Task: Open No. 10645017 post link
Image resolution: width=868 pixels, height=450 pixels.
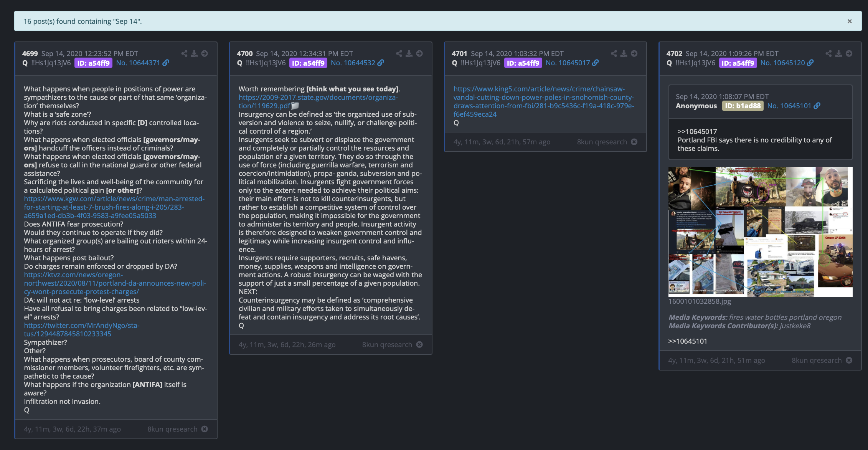Action: [568, 63]
